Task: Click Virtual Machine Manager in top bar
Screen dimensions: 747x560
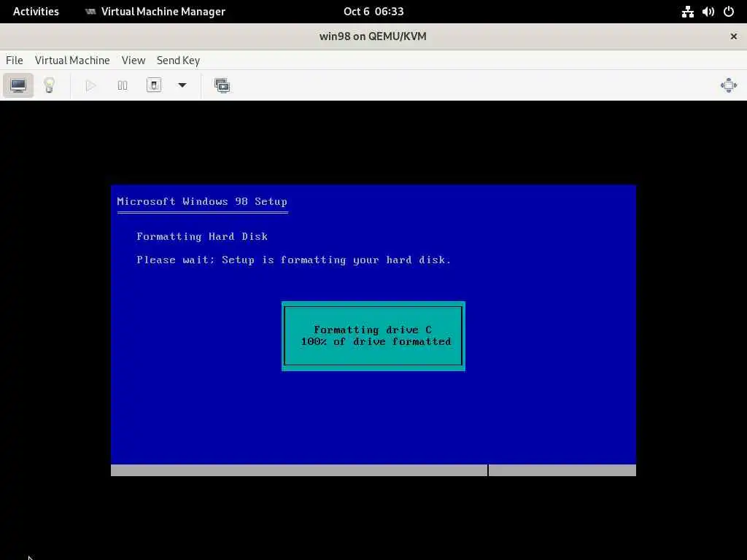Action: [155, 12]
